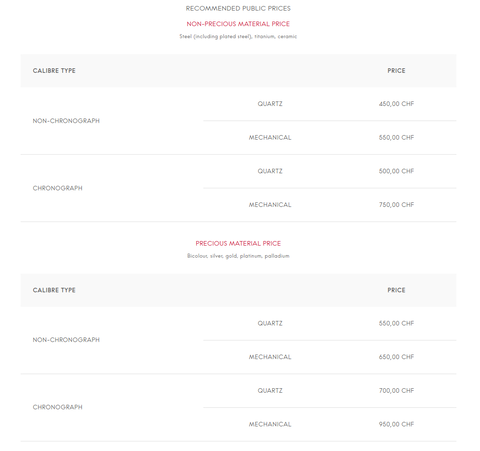The width and height of the screenshot is (480, 451).
Task: Click the 450,00 CHF price
Action: [x=396, y=104]
